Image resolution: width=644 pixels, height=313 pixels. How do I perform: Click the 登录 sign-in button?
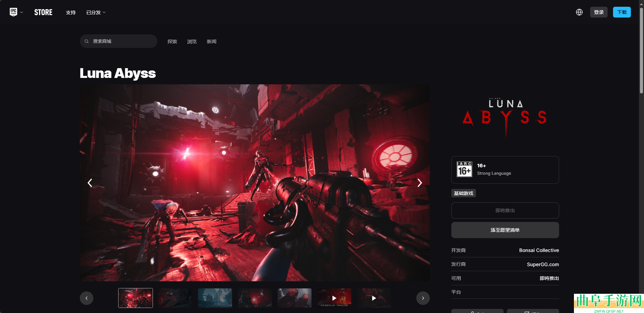click(x=599, y=12)
